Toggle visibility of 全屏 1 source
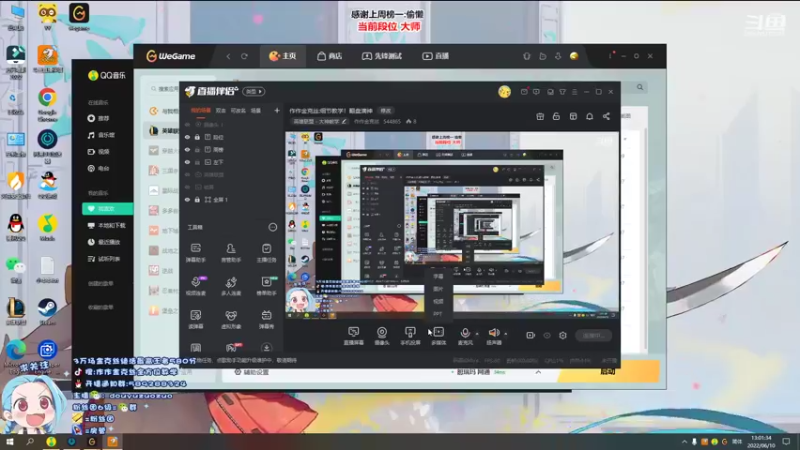800x450 pixels. [x=187, y=200]
